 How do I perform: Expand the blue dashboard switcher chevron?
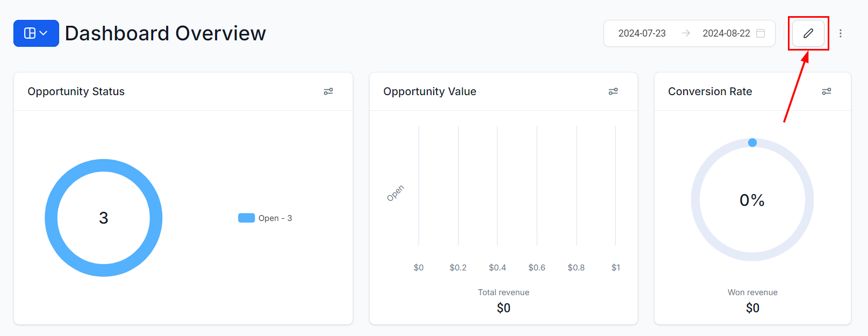tap(44, 33)
